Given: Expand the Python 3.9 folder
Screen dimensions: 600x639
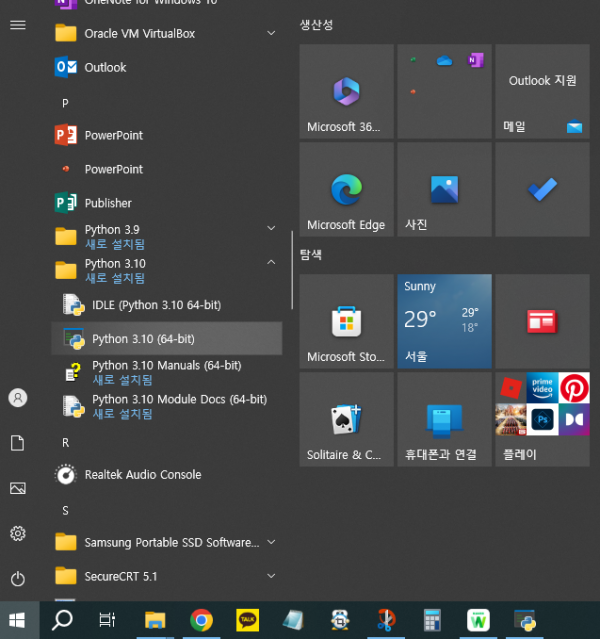Looking at the screenshot, I should [x=166, y=236].
